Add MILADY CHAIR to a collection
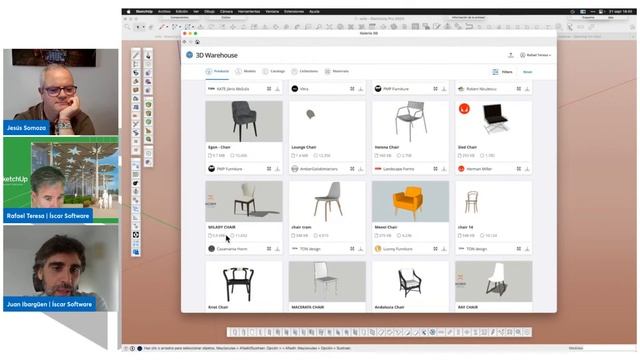Image resolution: width=640 pixels, height=360 pixels. point(269,249)
